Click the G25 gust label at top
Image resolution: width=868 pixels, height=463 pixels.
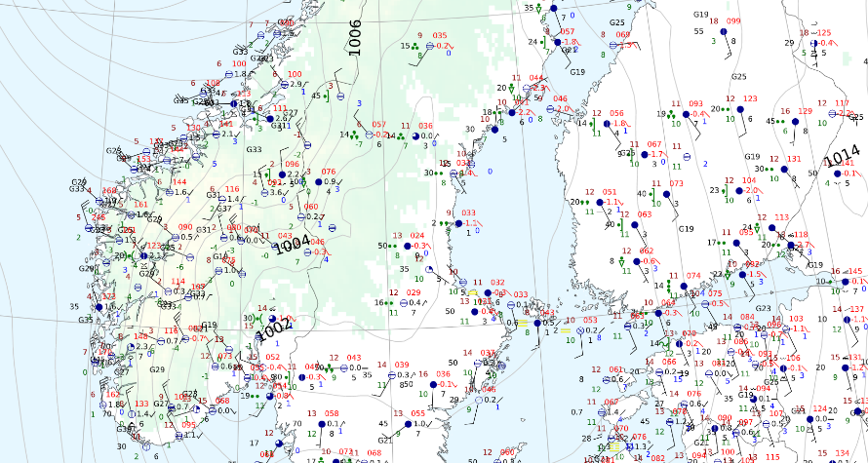coord(616,22)
